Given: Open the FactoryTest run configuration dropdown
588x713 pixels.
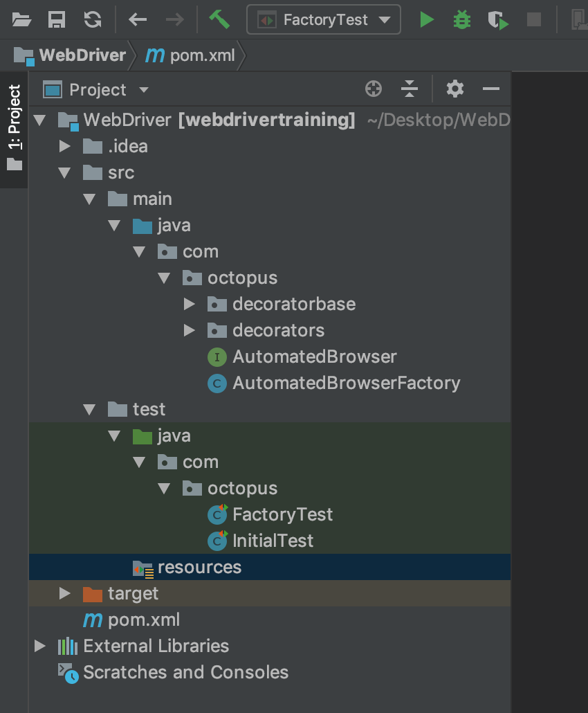Looking at the screenshot, I should click(x=324, y=19).
